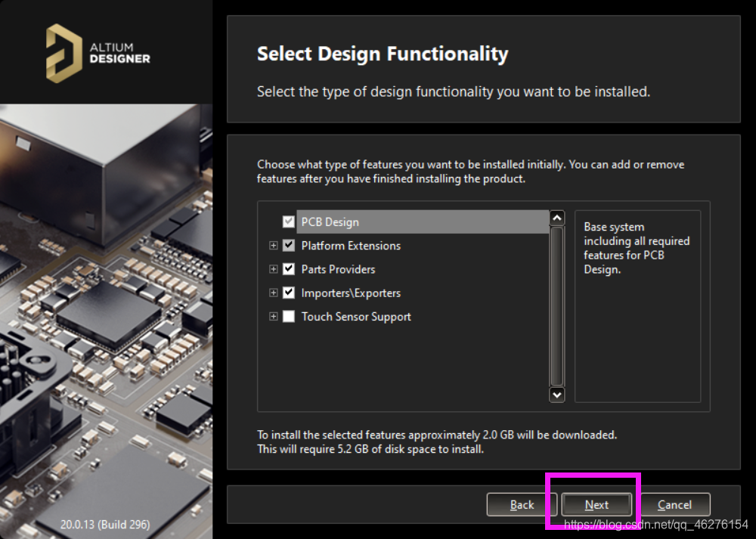Expand the Parts Providers tree node
This screenshot has height=539, width=756.
coord(274,269)
